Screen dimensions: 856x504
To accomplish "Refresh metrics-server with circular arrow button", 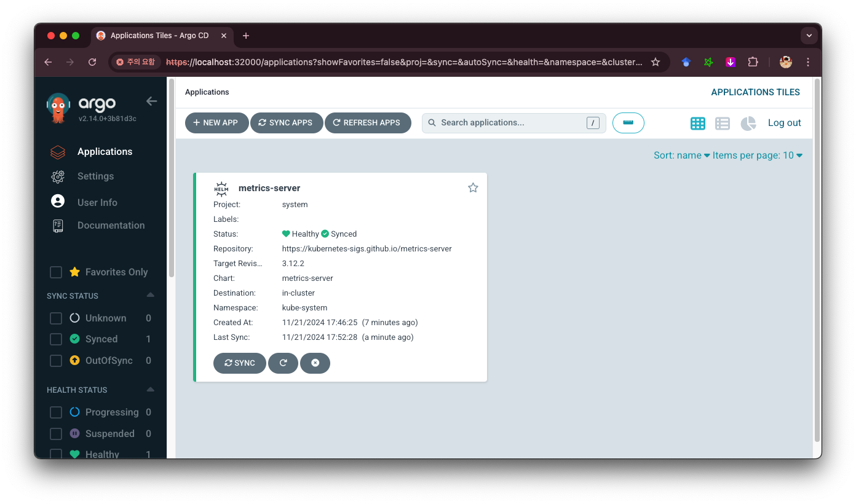I will point(283,363).
